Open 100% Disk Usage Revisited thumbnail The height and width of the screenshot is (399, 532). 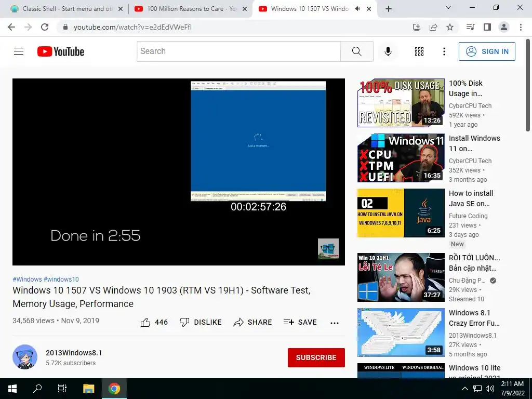coord(401,103)
